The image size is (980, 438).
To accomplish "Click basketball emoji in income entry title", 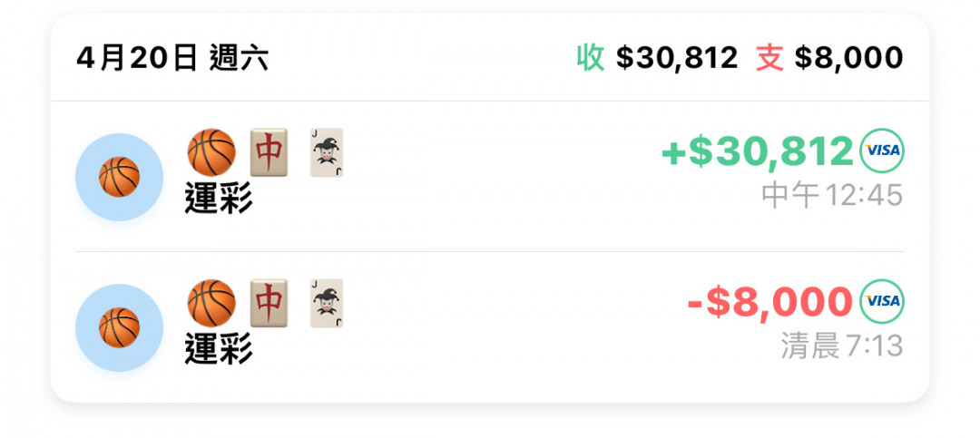I will click(x=211, y=152).
